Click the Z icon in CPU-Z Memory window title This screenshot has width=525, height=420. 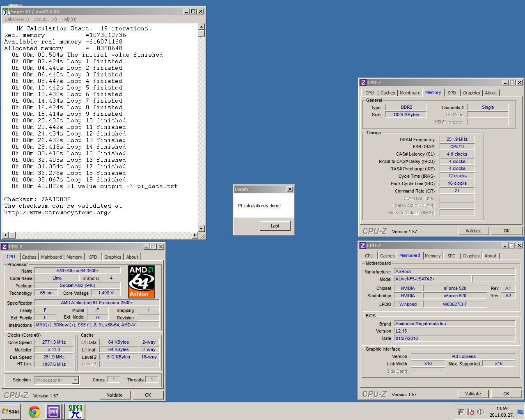tap(363, 82)
